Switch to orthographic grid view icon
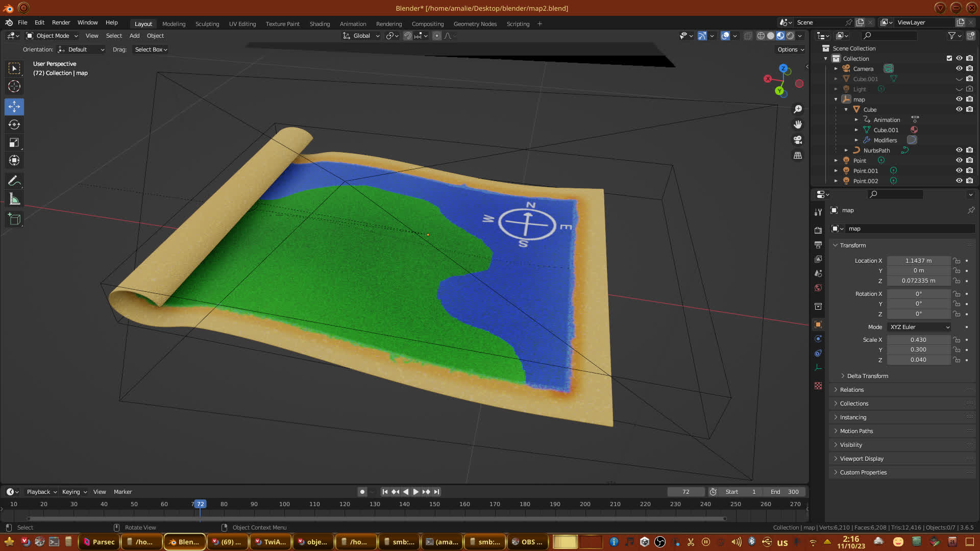Viewport: 980px width, 551px height. (x=798, y=155)
